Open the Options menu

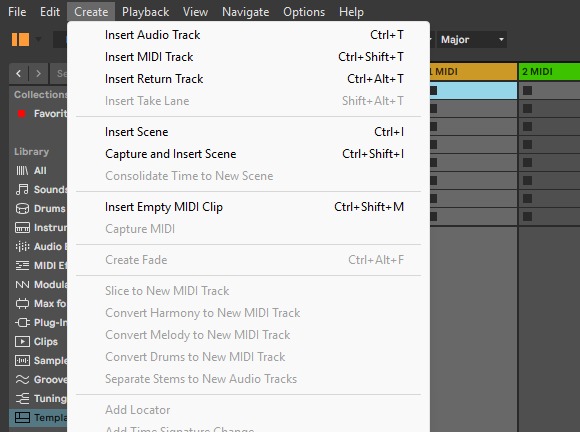(x=304, y=12)
